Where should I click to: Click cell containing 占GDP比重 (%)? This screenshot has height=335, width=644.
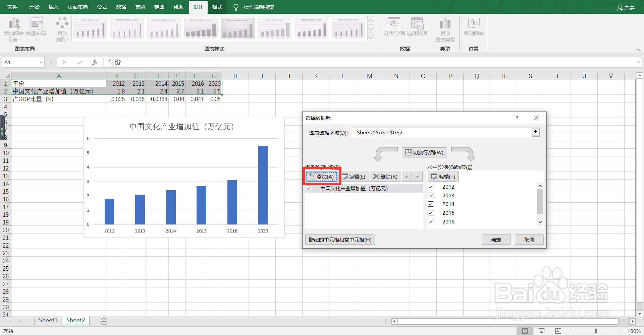[59, 99]
